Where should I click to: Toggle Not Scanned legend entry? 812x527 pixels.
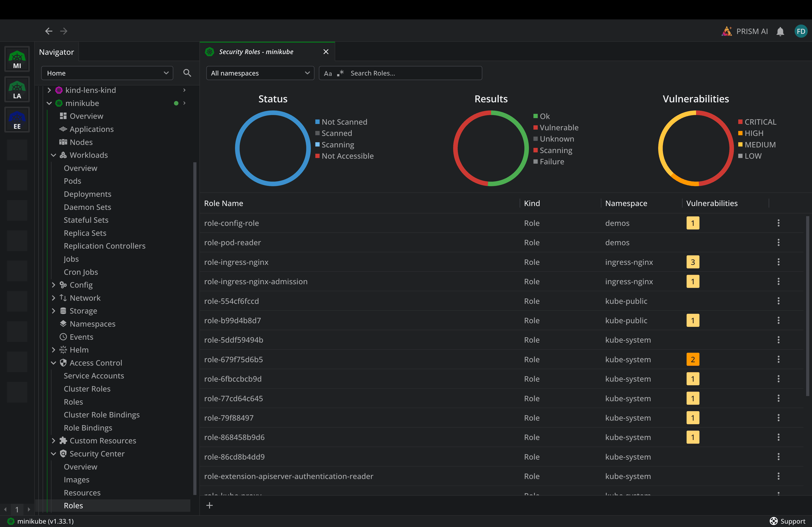coord(344,122)
